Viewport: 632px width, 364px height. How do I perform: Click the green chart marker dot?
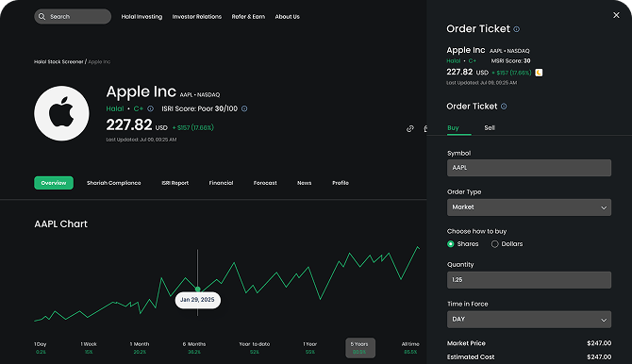[x=197, y=289]
